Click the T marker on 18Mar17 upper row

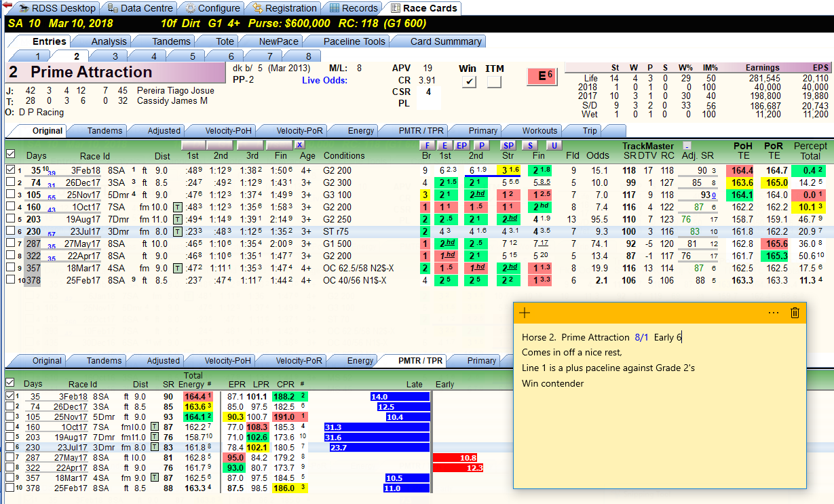[x=177, y=268]
